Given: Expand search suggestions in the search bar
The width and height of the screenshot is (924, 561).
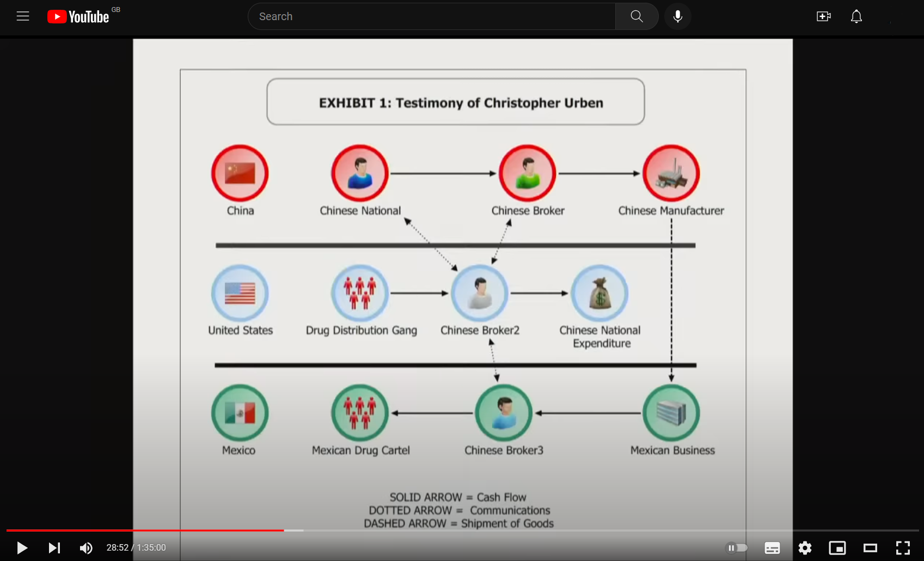Looking at the screenshot, I should (x=431, y=16).
